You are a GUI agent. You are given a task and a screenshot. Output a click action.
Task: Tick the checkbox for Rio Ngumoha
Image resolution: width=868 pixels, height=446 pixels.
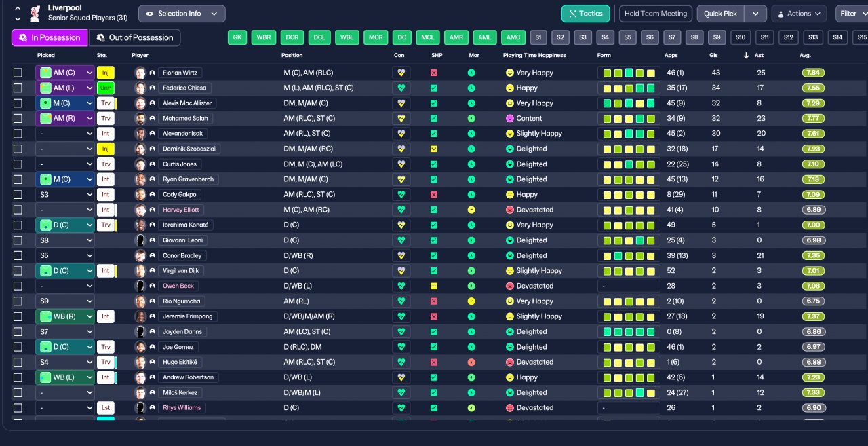tap(18, 301)
